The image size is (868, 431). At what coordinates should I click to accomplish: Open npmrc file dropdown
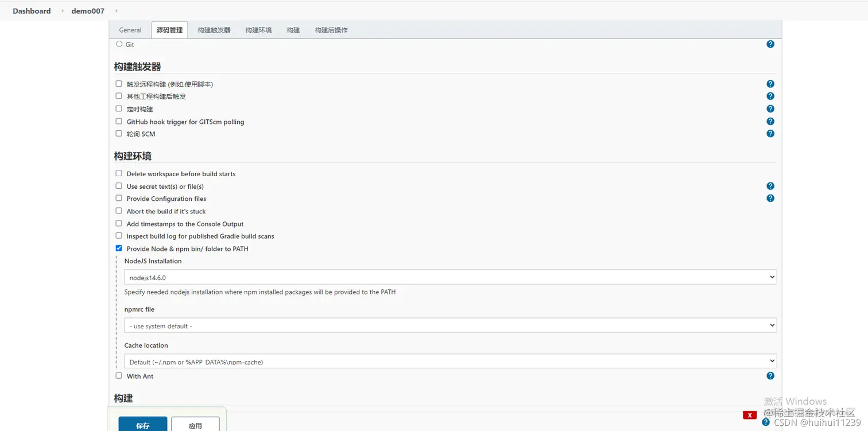[x=451, y=325]
